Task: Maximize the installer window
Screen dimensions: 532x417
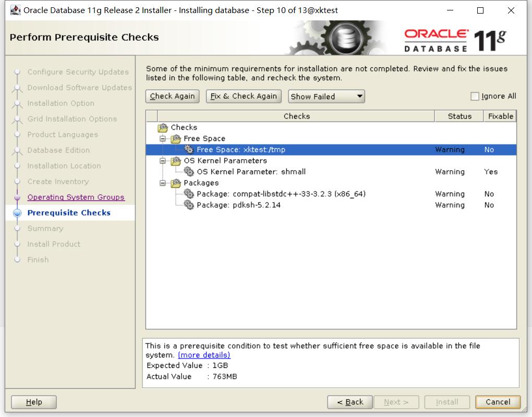Action: click(x=480, y=10)
